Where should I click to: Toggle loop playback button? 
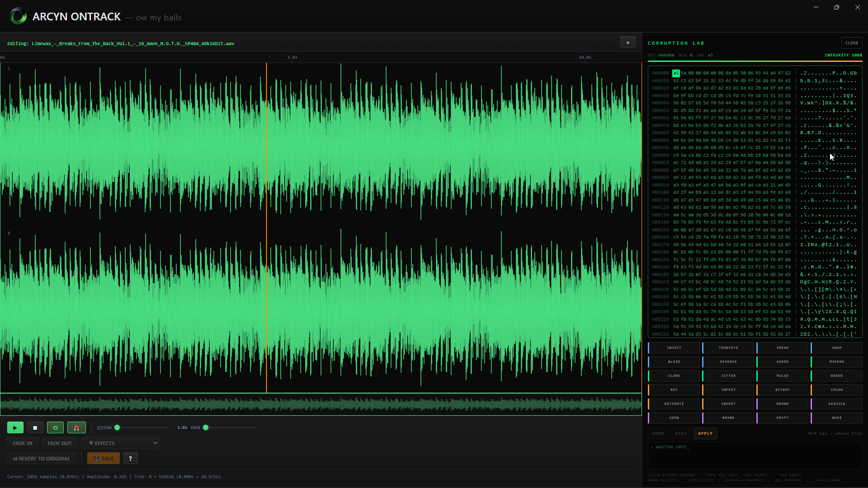click(55, 427)
